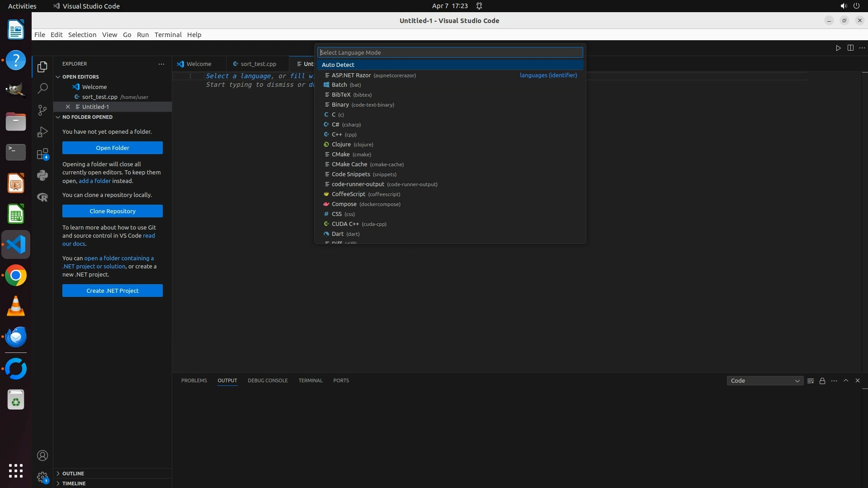Open the Python activity bar icon
The height and width of the screenshot is (488, 868).
click(42, 175)
